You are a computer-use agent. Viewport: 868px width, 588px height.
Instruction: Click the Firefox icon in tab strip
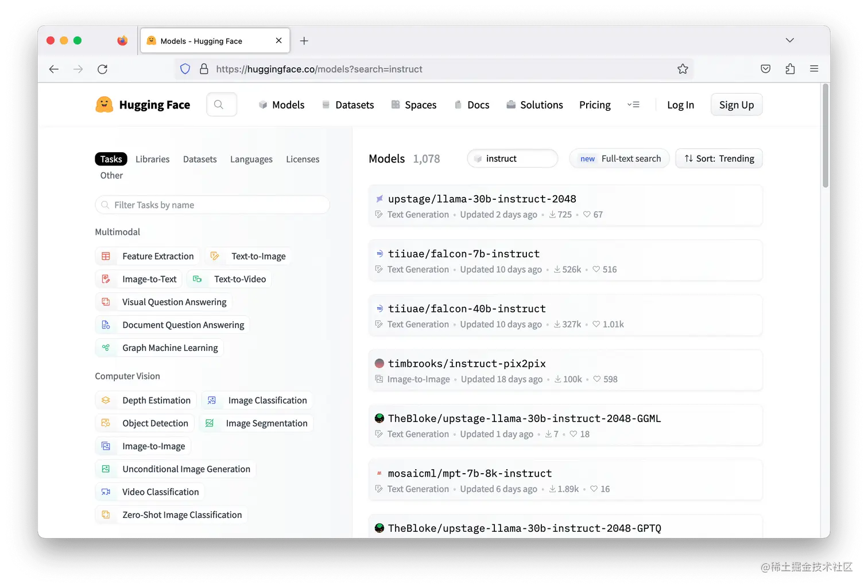point(122,40)
